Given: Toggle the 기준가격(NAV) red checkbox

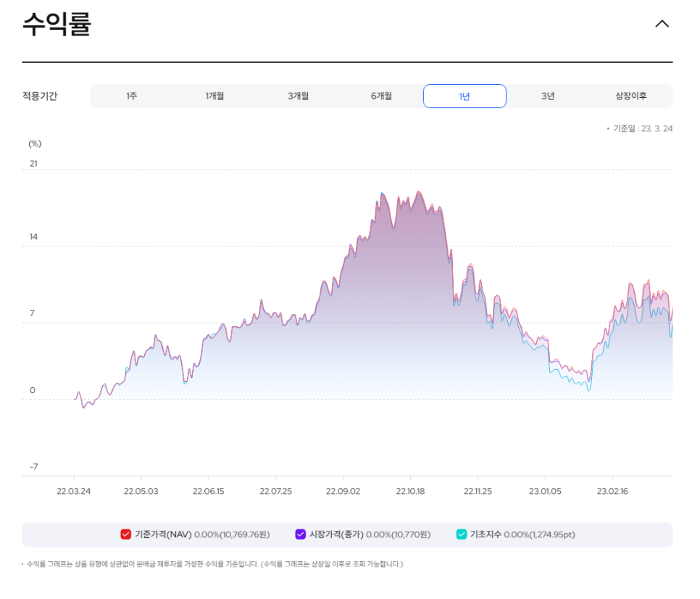Looking at the screenshot, I should click(126, 534).
